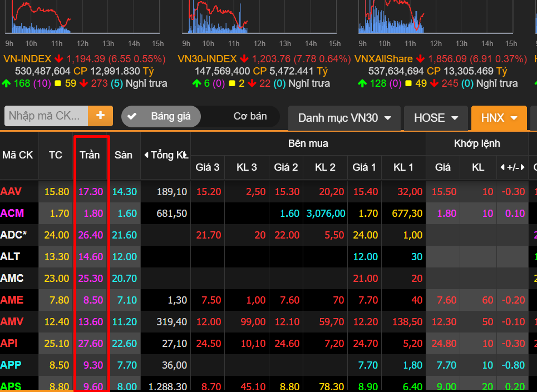The image size is (537, 392).
Task: Click the left arrow beside the +/- header
Action: 502,167
